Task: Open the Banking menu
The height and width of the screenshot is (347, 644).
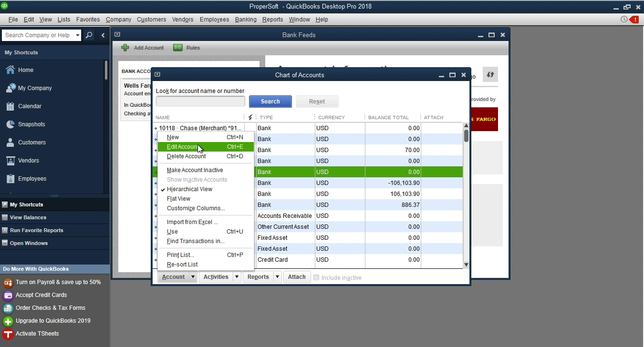Action: click(246, 20)
